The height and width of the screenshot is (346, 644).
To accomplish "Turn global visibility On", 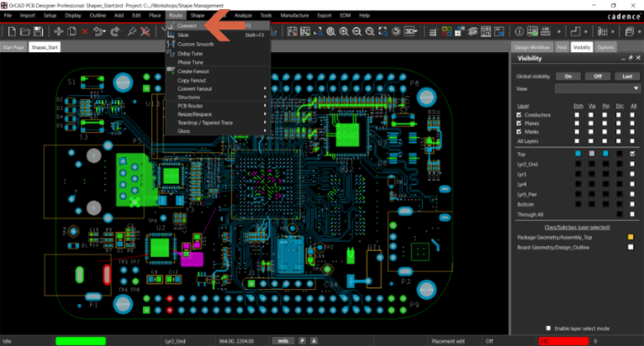I will pyautogui.click(x=568, y=77).
